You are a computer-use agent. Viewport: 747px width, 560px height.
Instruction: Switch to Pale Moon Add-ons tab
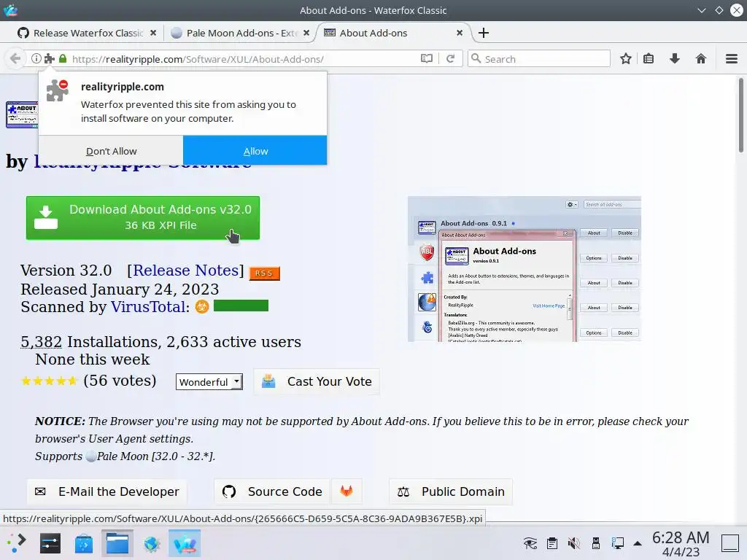pos(241,33)
